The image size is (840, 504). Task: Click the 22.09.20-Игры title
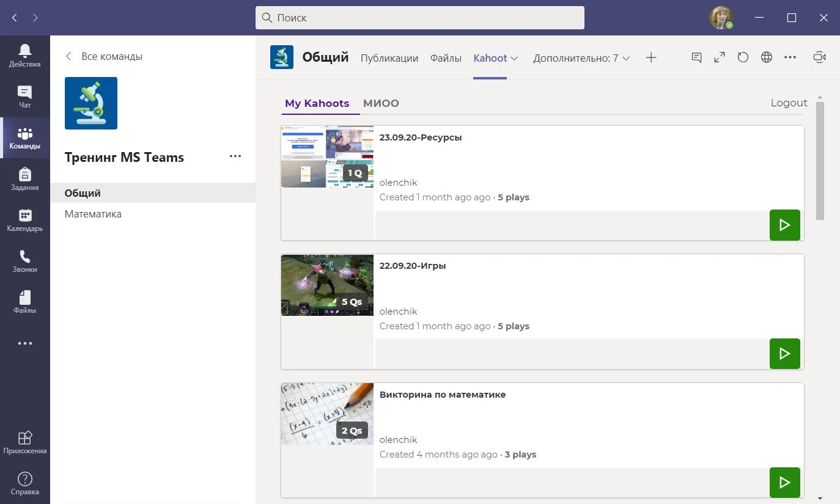point(413,266)
